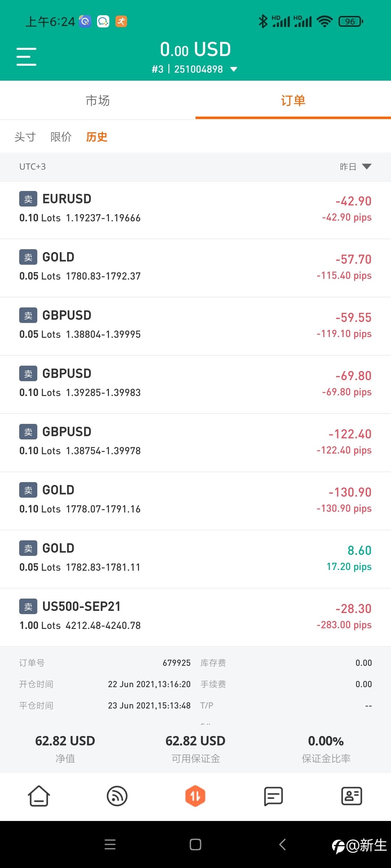Show the 限价 pending orders list
Screen dimensions: 391x868
pos(61,137)
